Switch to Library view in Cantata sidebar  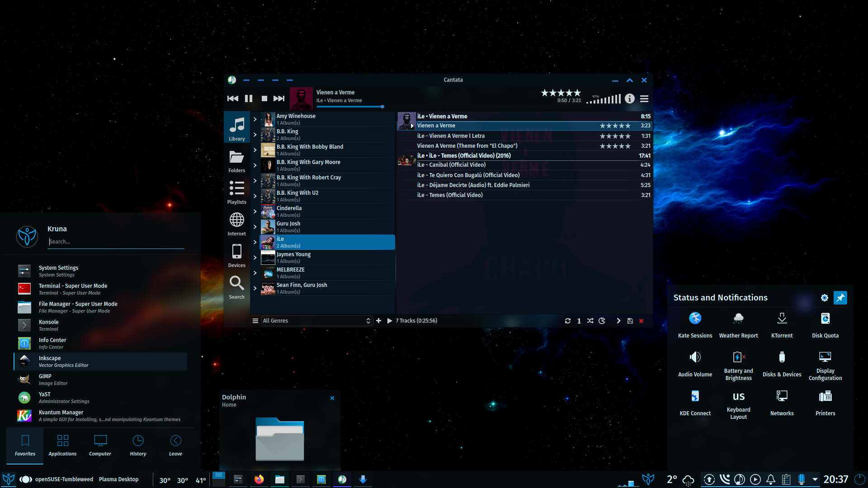tap(237, 128)
